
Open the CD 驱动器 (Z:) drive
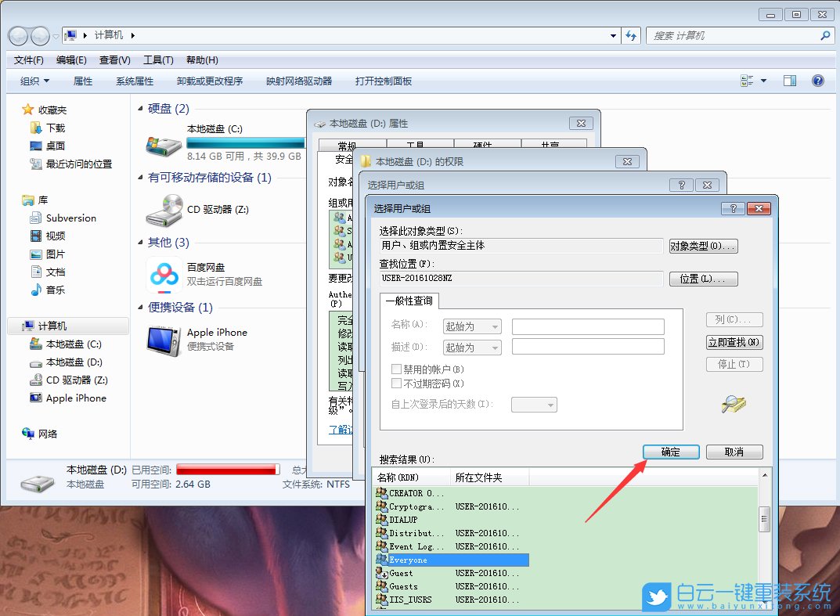pos(218,207)
